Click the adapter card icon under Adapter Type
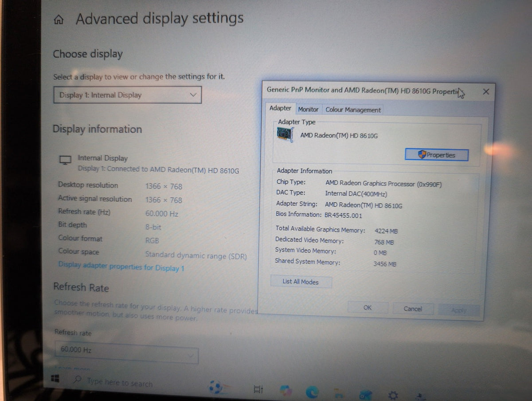Screen dimensions: 532x401 pyautogui.click(x=286, y=134)
